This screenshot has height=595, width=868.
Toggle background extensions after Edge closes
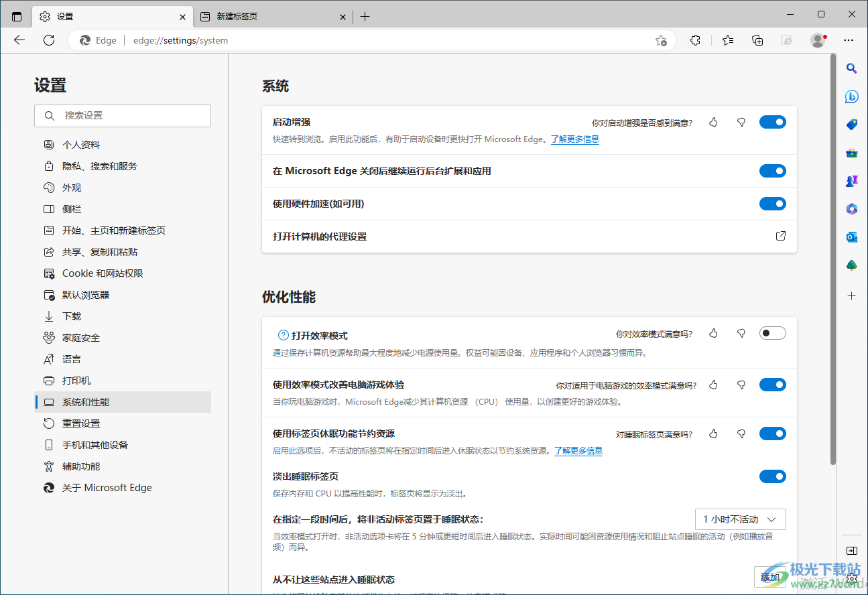pos(772,171)
